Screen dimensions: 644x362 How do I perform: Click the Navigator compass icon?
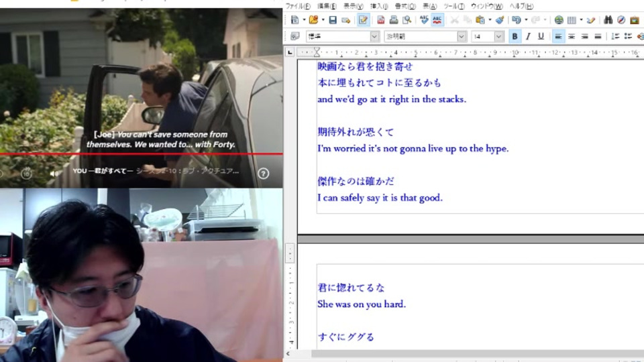621,19
